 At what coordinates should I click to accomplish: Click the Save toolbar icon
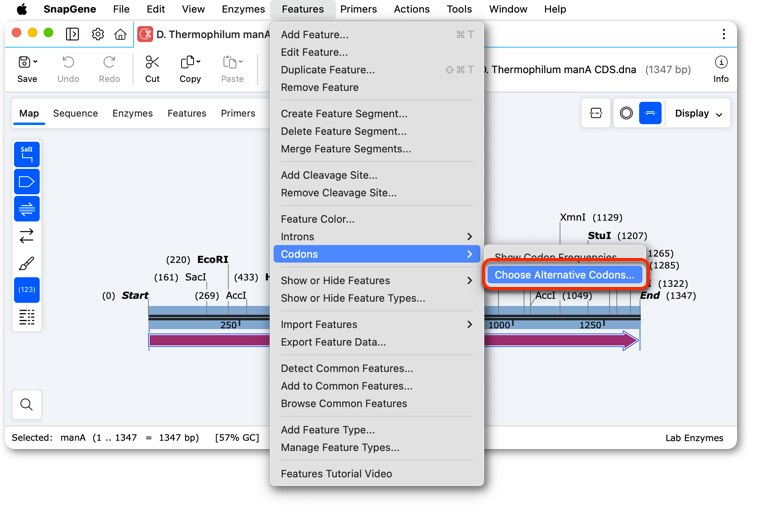click(x=24, y=62)
